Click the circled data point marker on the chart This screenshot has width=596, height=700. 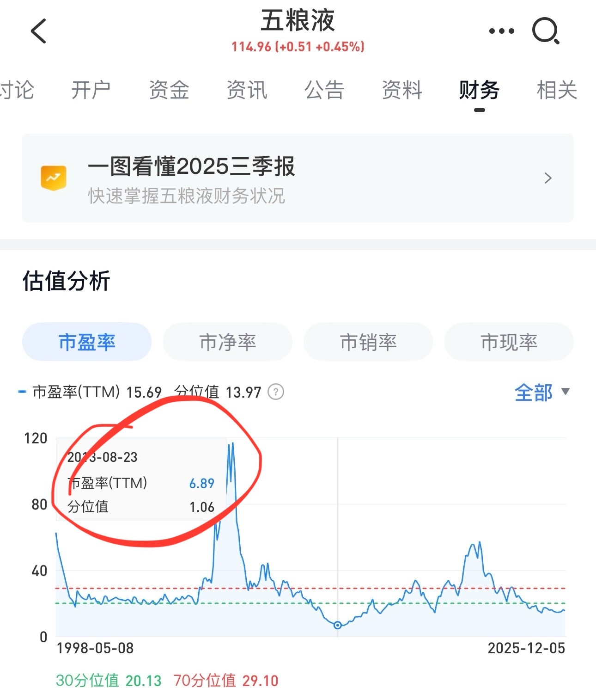pos(337,624)
